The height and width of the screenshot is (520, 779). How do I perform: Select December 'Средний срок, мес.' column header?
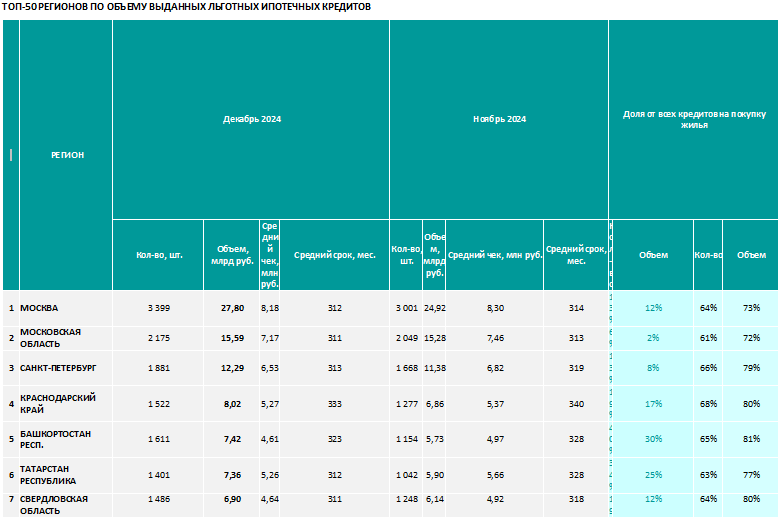tap(335, 255)
